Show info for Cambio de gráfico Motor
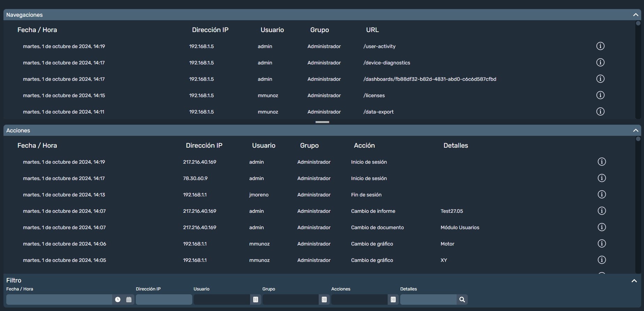 tap(602, 243)
